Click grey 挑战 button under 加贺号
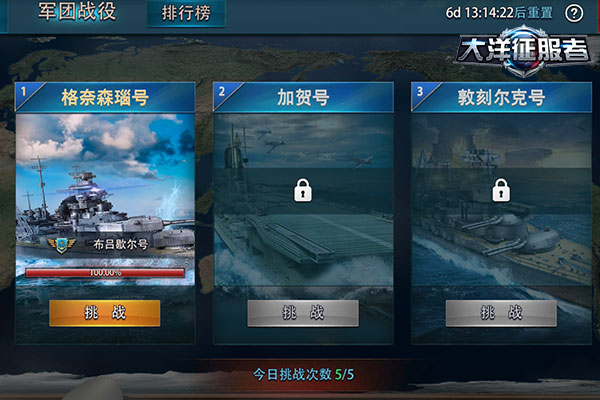 [303, 313]
